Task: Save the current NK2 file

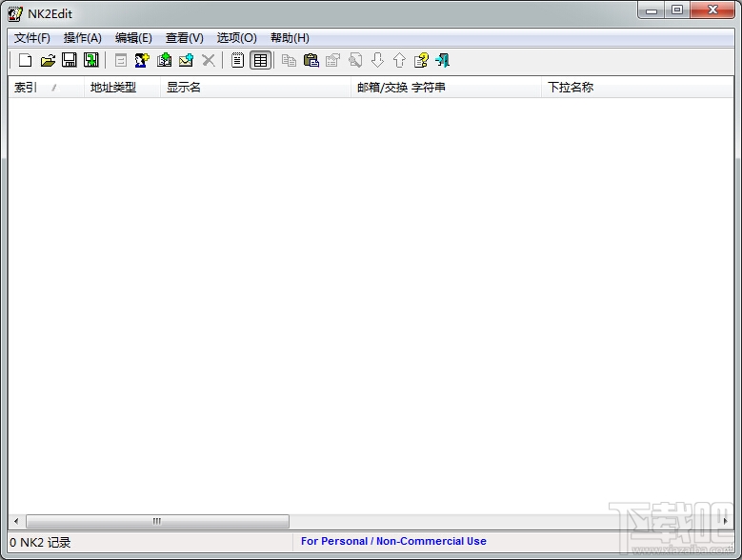Action: tap(70, 60)
